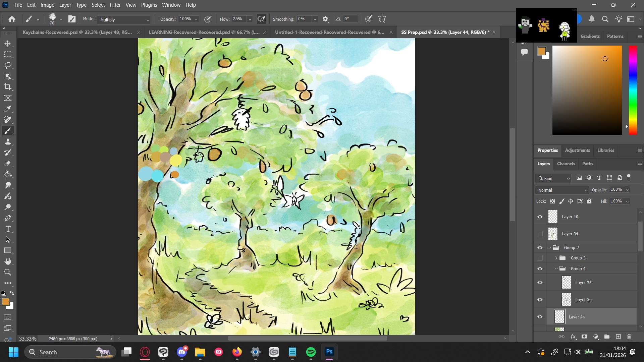Open the brush blending Mode dropdown
The image size is (644, 362).
[x=124, y=20]
